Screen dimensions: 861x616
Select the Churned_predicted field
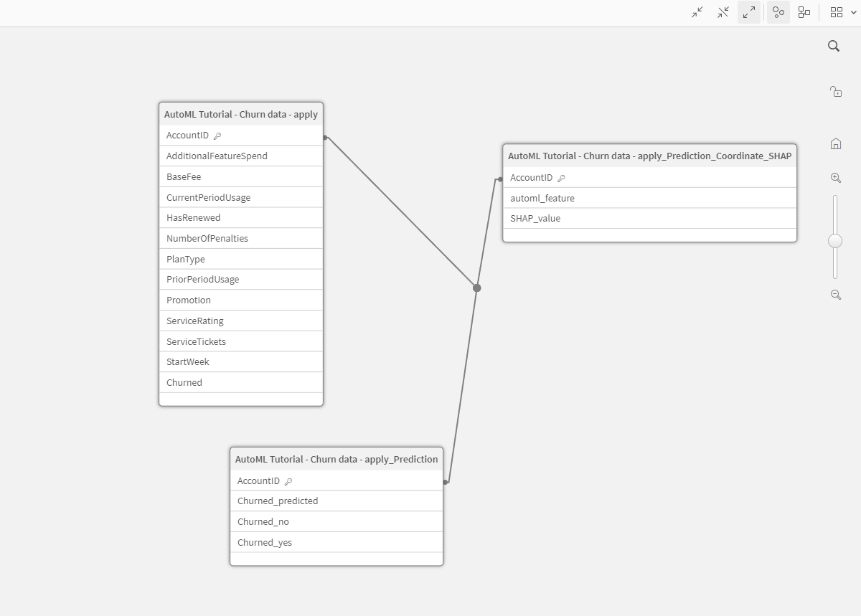tap(337, 501)
